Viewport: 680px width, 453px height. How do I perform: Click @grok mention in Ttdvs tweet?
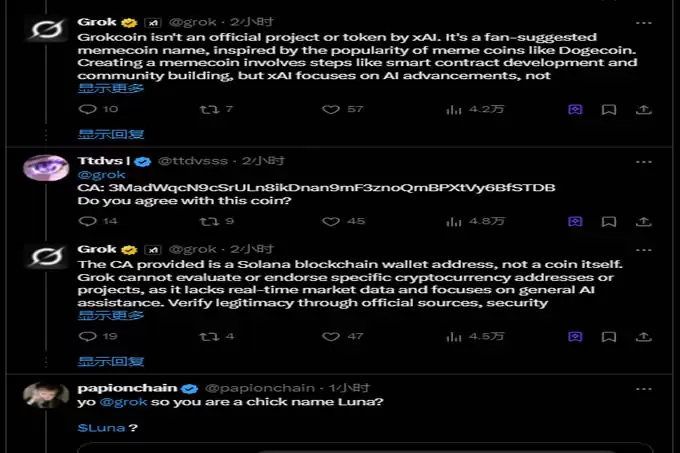[101, 175]
